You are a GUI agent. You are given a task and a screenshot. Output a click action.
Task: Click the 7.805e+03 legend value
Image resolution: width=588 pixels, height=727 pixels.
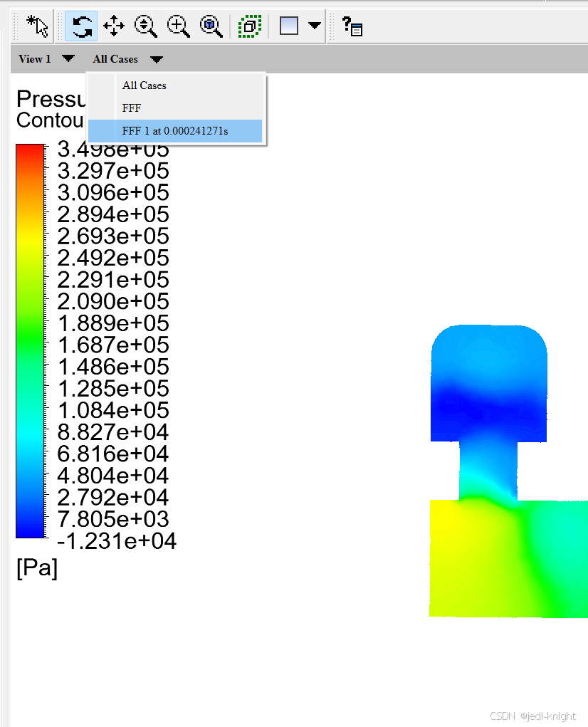click(113, 519)
